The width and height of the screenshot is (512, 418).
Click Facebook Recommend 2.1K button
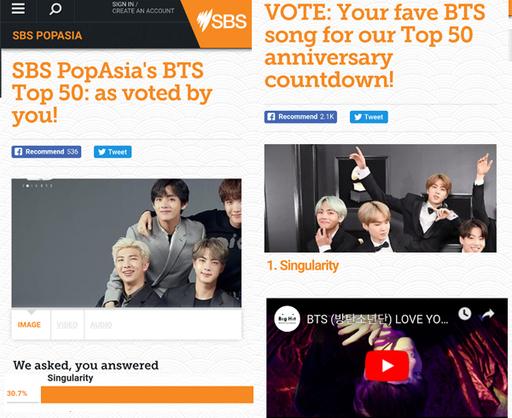(301, 117)
